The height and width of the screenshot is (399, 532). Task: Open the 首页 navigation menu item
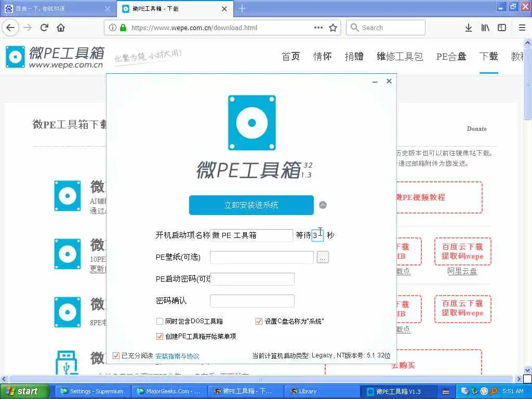(x=291, y=56)
